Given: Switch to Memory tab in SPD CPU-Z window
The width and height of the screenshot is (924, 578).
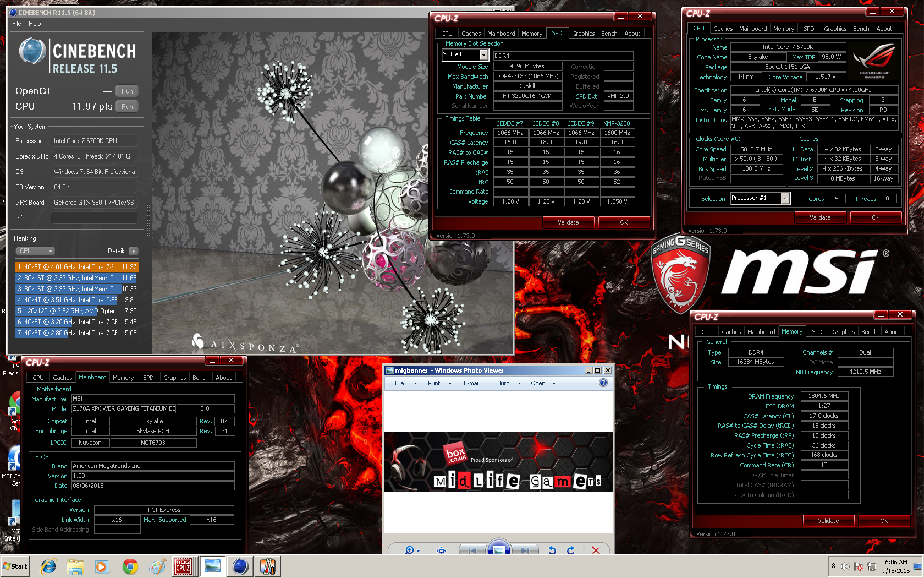Looking at the screenshot, I should pyautogui.click(x=532, y=34).
